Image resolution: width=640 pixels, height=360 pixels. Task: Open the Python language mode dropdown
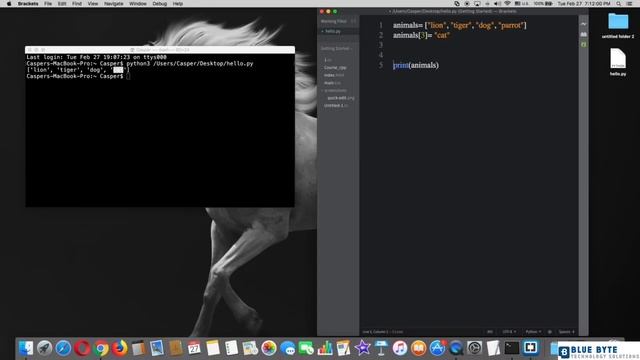tap(533, 332)
